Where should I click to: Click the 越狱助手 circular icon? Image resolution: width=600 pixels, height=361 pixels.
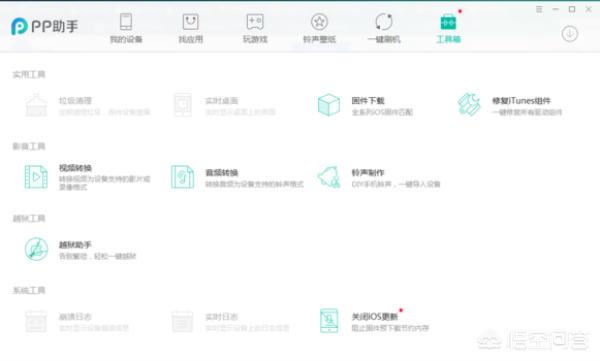[x=36, y=249]
